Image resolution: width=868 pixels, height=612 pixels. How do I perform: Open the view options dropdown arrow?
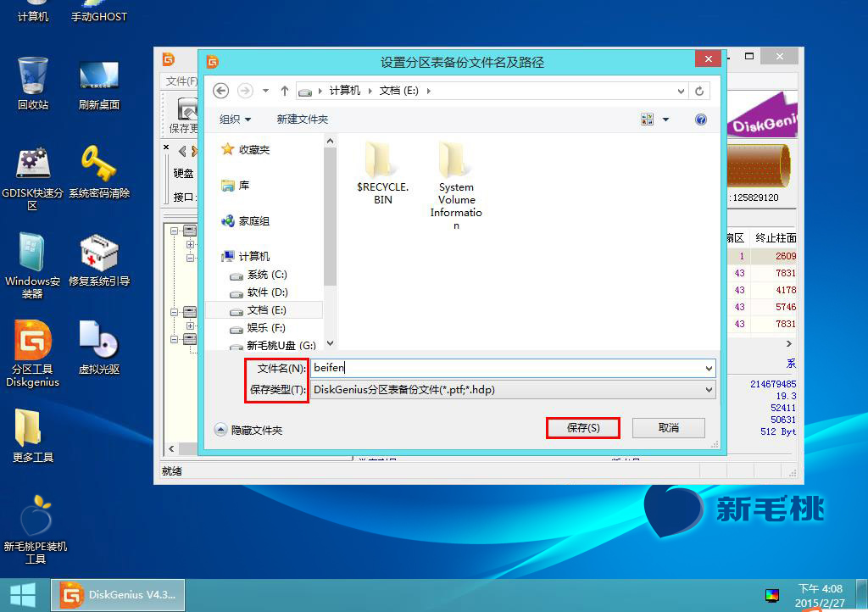pos(665,120)
